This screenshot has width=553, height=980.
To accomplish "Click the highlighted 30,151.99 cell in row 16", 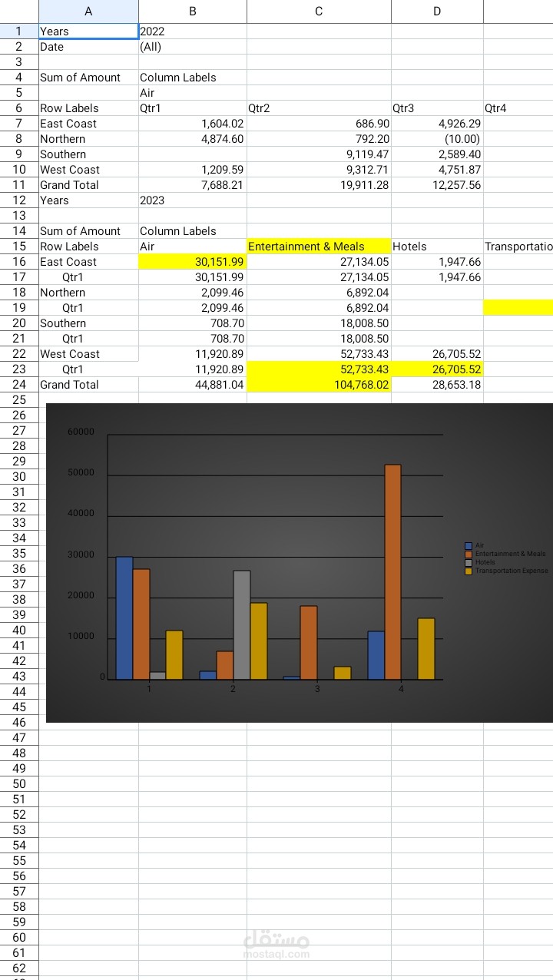I will 193,262.
